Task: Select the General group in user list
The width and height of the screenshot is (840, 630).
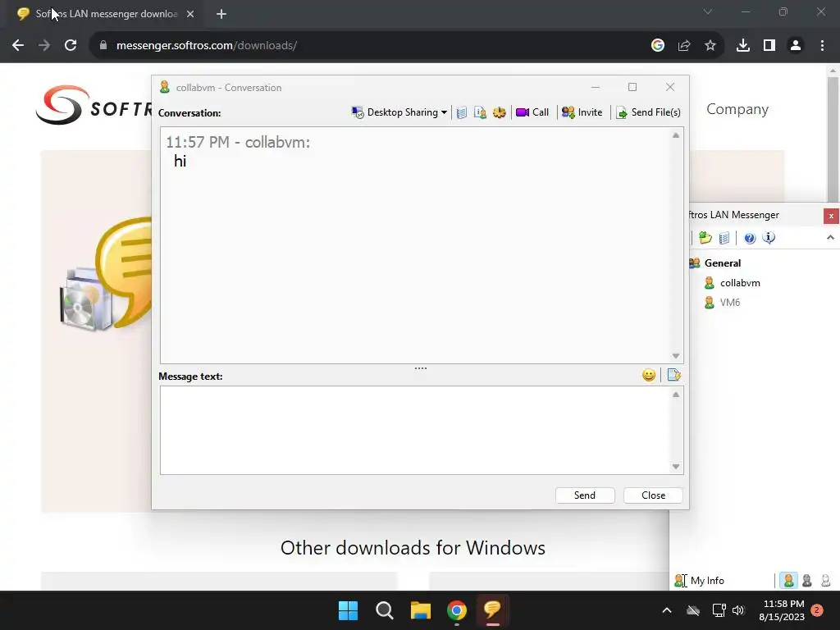Action: coord(722,263)
